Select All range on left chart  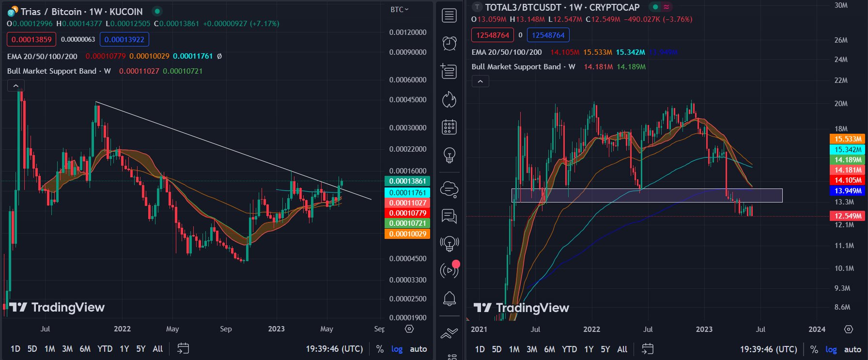click(157, 349)
